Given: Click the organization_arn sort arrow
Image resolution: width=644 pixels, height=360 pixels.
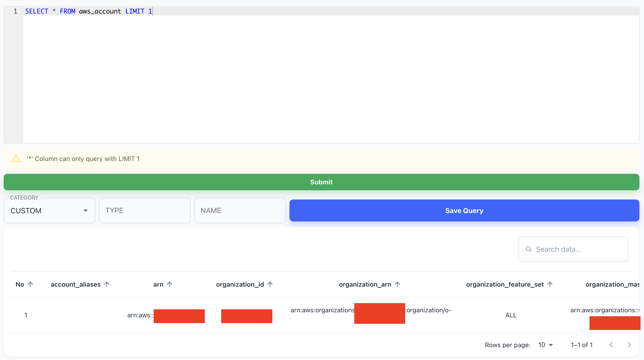Looking at the screenshot, I should point(397,284).
